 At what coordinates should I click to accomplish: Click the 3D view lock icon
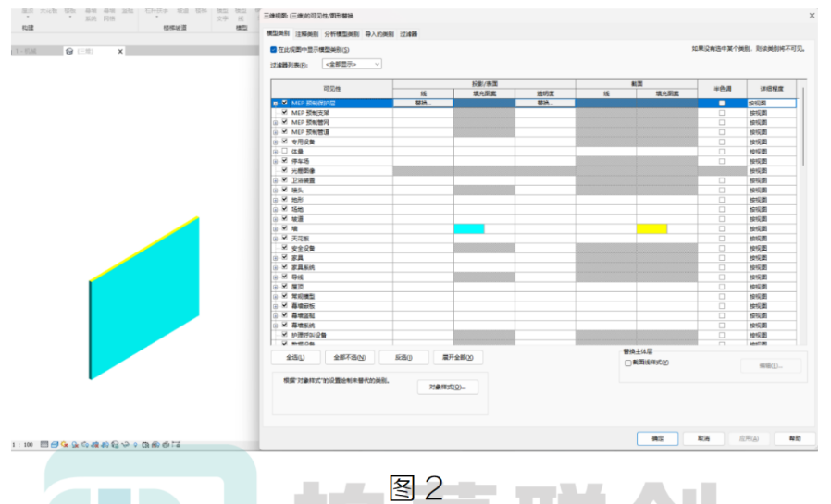[115, 444]
